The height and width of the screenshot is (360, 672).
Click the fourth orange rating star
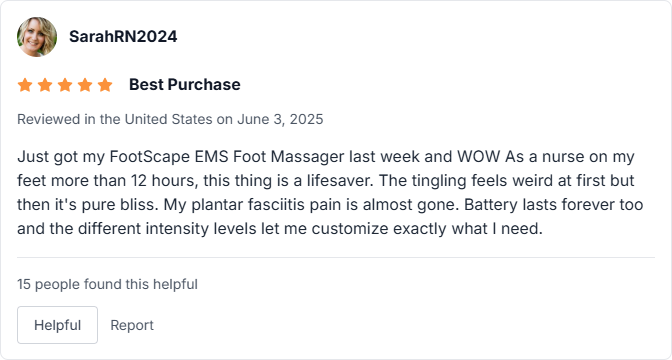pyautogui.click(x=85, y=85)
